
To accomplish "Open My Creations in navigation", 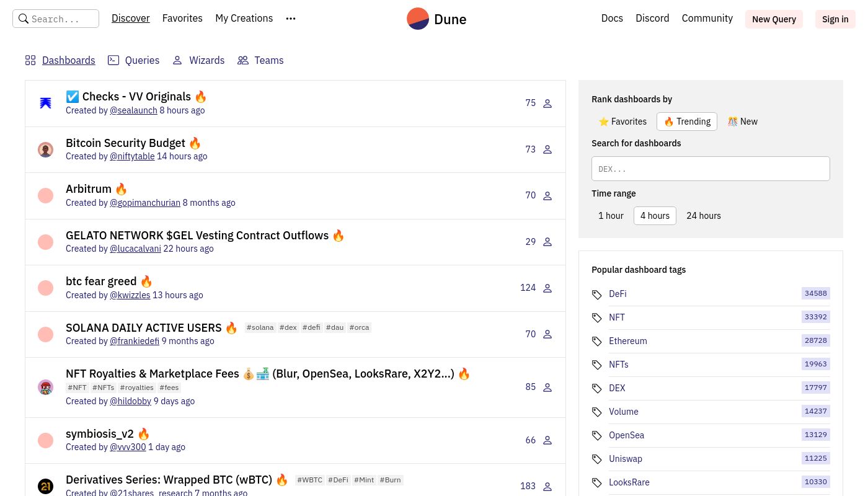I will tap(244, 19).
